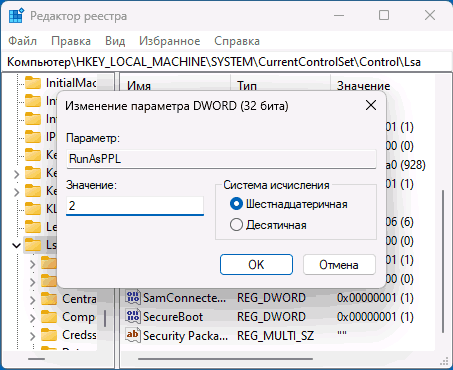Select the Шестнадцатеричная radio button
The image size is (453, 370).
pyautogui.click(x=236, y=204)
